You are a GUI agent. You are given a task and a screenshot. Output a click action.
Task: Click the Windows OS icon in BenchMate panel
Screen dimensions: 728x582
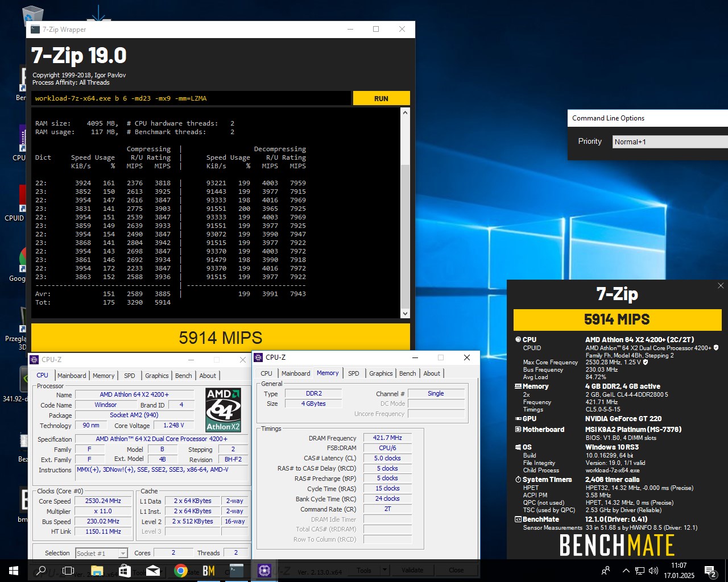pos(518,447)
